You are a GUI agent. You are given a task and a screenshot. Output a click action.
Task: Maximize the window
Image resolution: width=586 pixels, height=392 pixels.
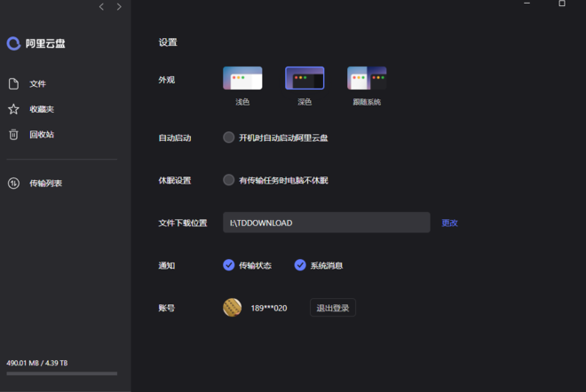(x=562, y=3)
